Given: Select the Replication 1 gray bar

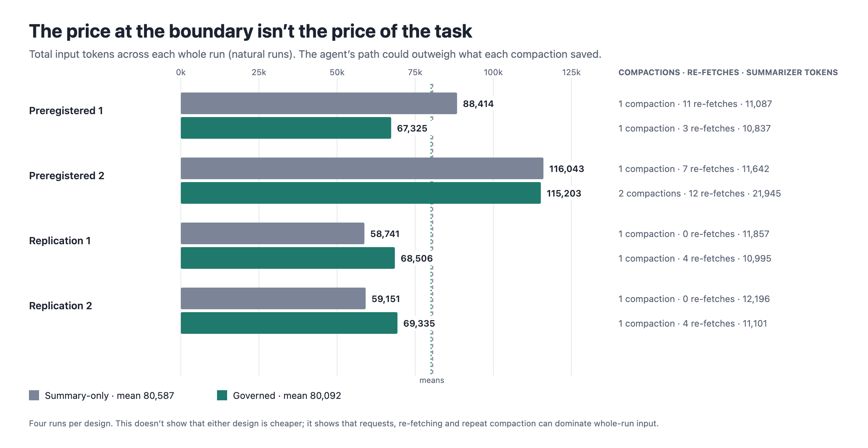Looking at the screenshot, I should pos(272,233).
